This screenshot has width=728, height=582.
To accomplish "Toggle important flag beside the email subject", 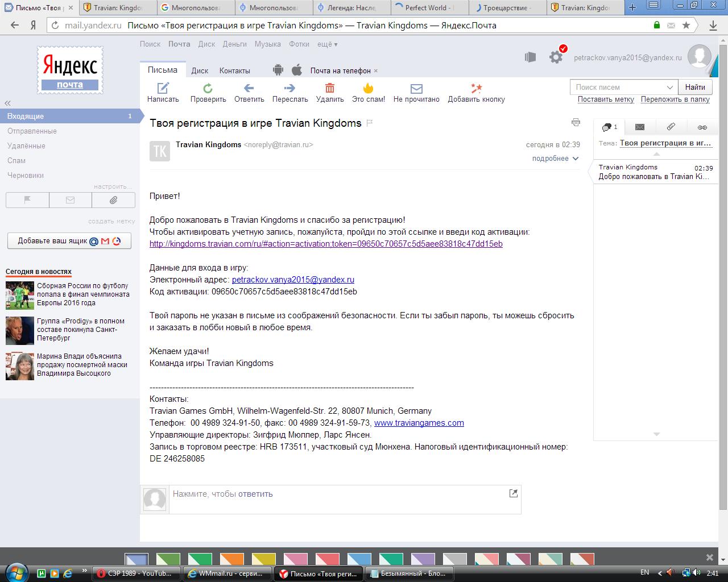I will (370, 123).
